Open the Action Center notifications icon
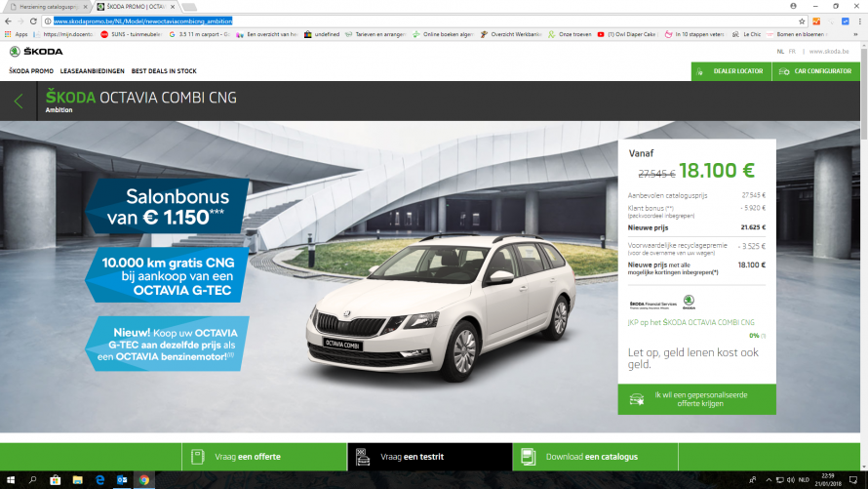 click(x=853, y=480)
